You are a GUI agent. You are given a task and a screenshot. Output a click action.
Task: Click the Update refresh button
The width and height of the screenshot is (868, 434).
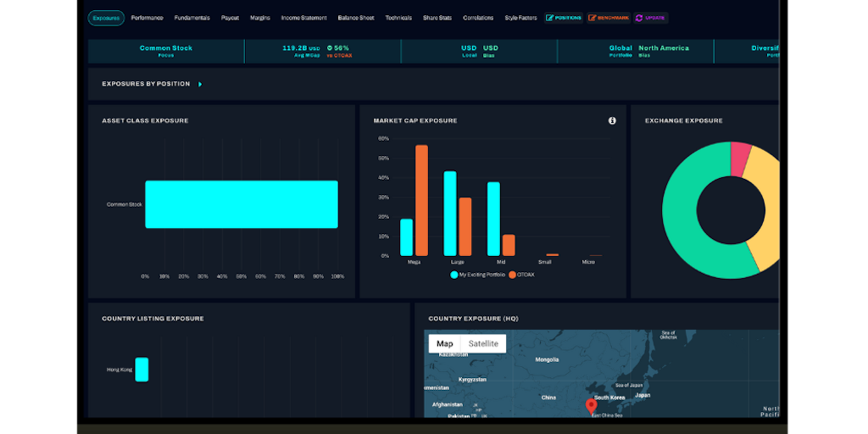tap(650, 18)
